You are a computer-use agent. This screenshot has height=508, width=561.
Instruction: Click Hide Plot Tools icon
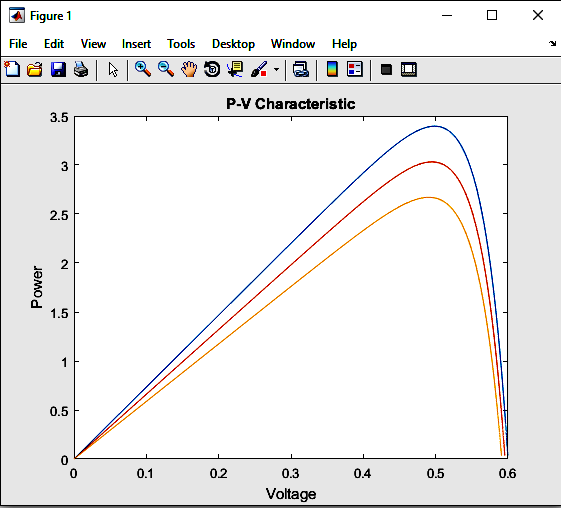click(386, 69)
